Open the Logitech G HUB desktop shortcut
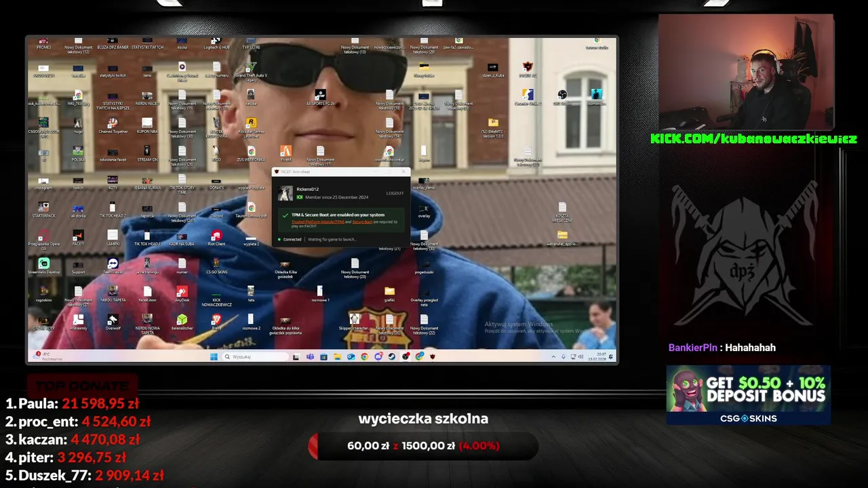 [216, 43]
